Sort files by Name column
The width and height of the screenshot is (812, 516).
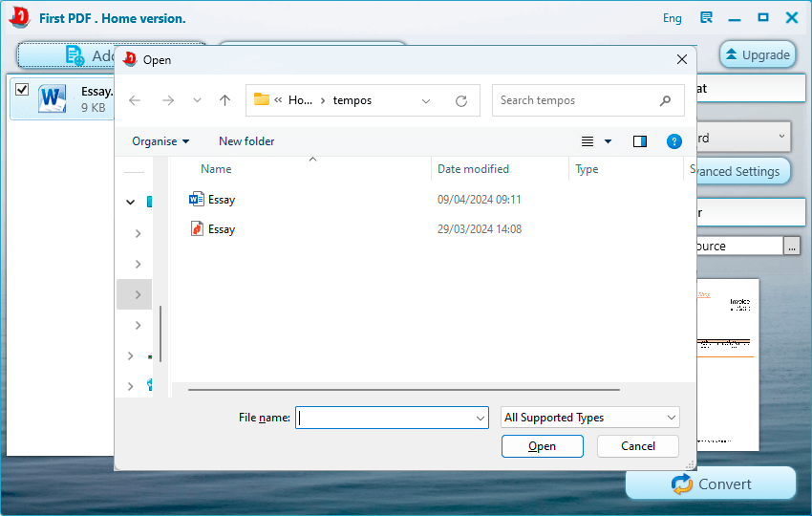tap(216, 169)
